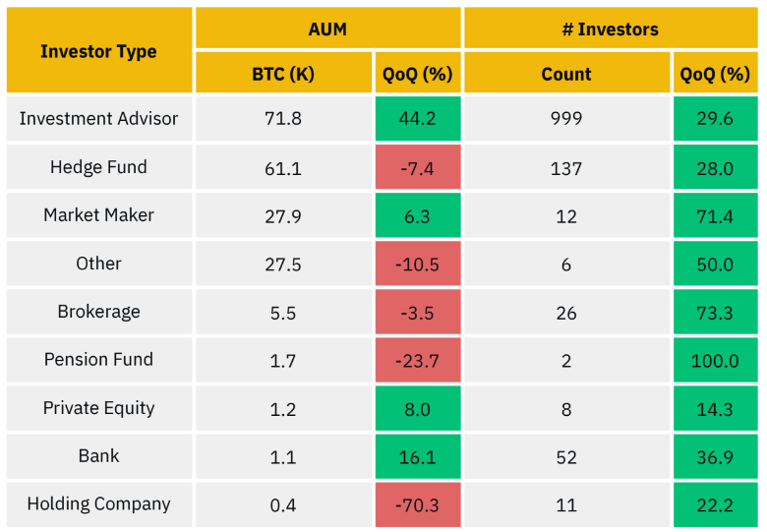Screen dimensions: 767x532
Task: Click the Bank row label
Action: pyautogui.click(x=98, y=456)
